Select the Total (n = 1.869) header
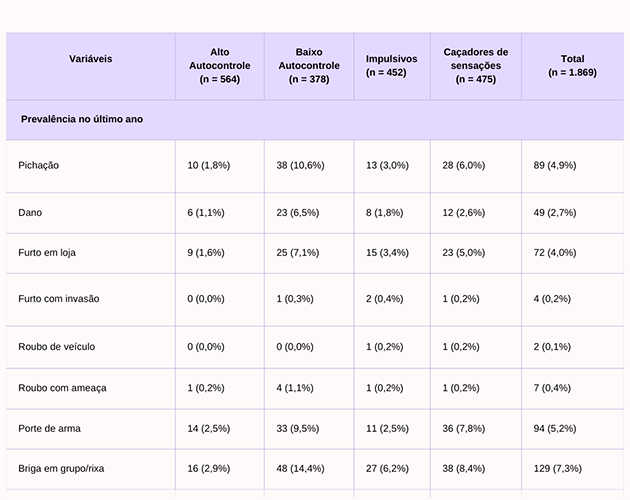 [x=572, y=66]
